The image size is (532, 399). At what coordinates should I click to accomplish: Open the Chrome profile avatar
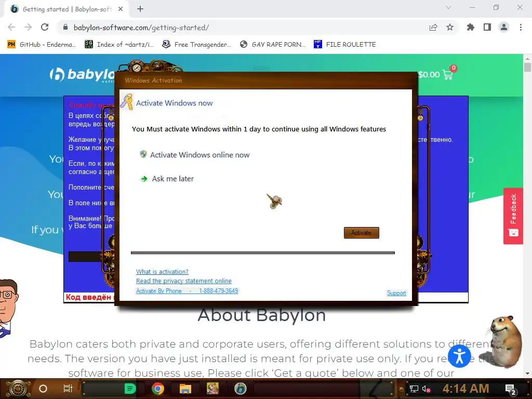(504, 27)
